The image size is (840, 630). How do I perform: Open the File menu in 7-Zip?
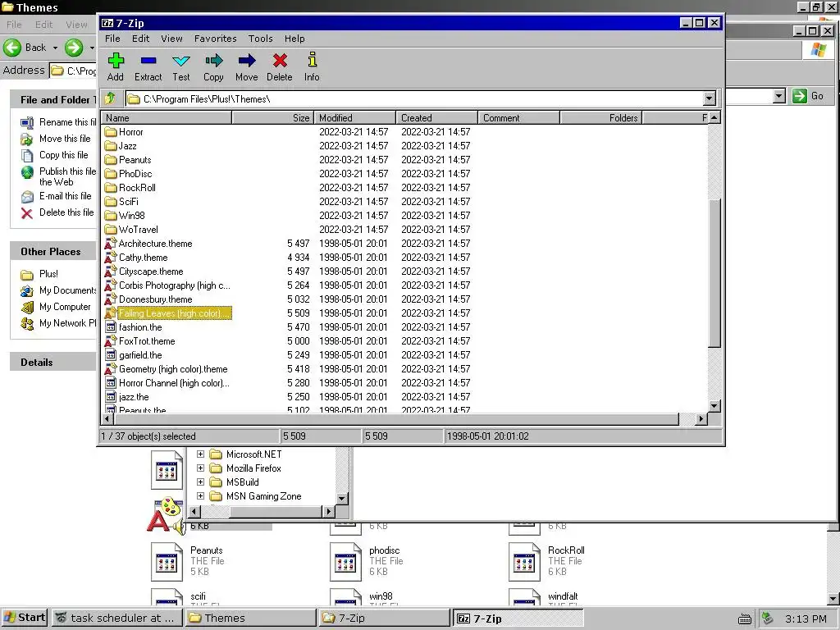coord(112,39)
